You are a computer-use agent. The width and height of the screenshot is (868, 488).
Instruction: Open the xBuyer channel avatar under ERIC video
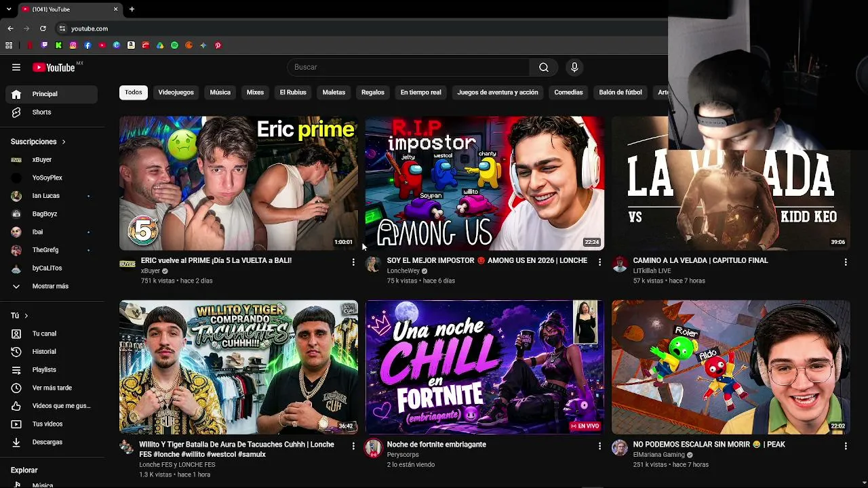tap(127, 264)
